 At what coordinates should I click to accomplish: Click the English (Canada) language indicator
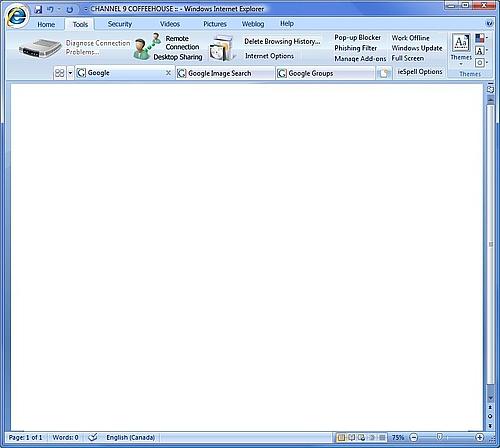(x=130, y=437)
